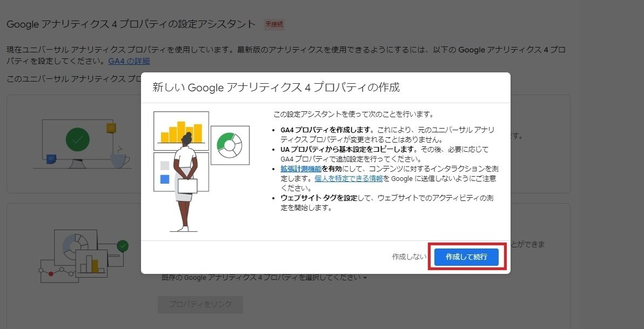Click the disabled プロパティをリンク button
This screenshot has height=329, width=644.
click(x=200, y=305)
